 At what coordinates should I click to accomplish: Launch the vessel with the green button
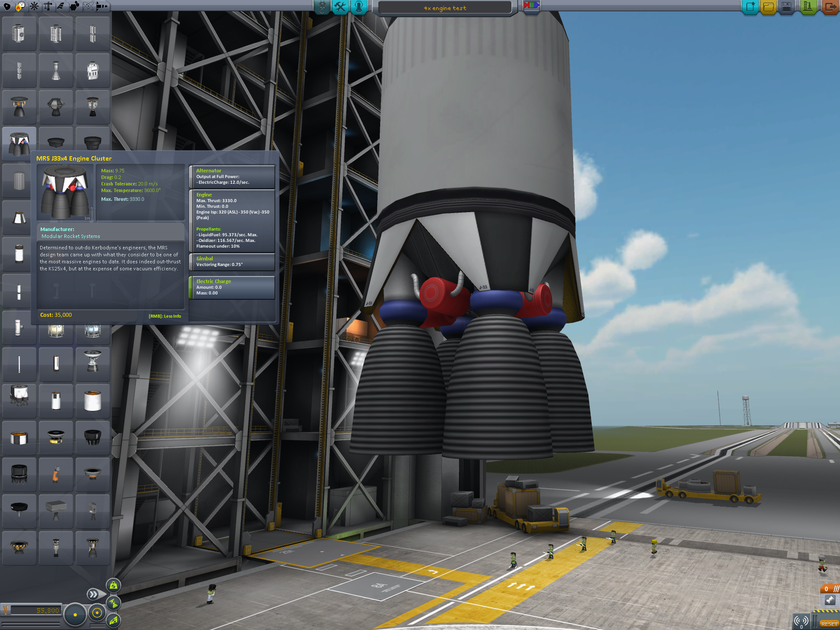pyautogui.click(x=808, y=7)
